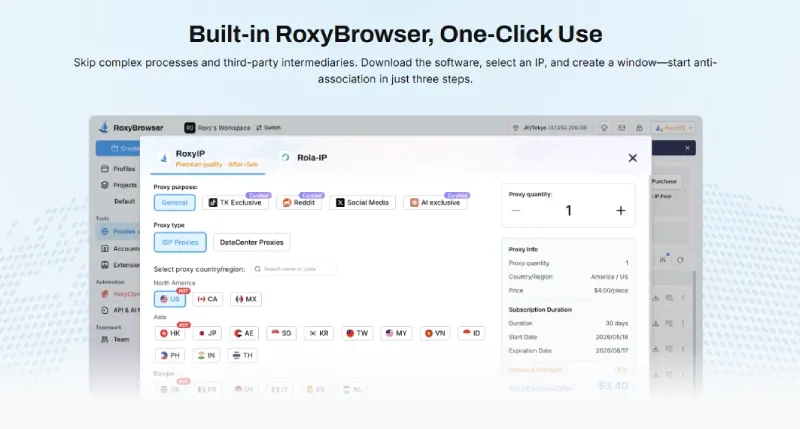Click the refresh icon in proxy list
The height and width of the screenshot is (429, 800).
click(x=680, y=260)
